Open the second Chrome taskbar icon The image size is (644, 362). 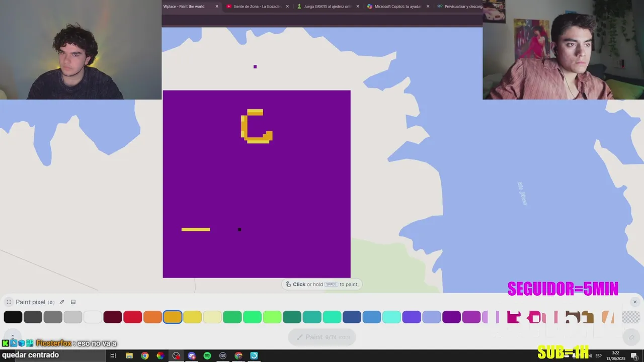[x=238, y=355]
